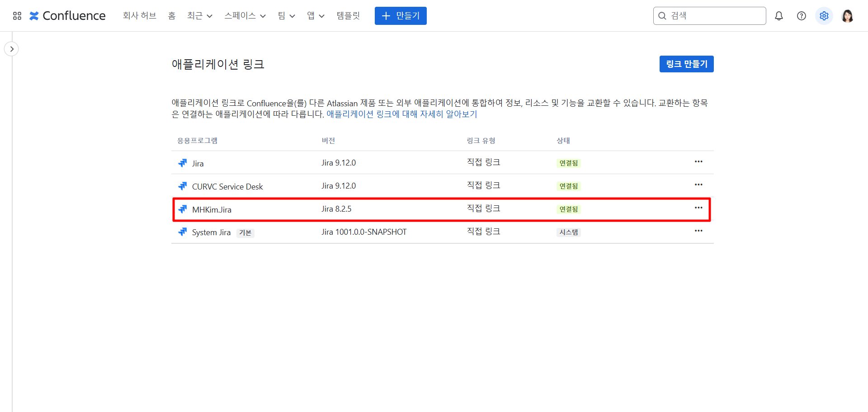Expand the left sidebar with the arrow
This screenshot has width=868, height=412.
(x=12, y=49)
